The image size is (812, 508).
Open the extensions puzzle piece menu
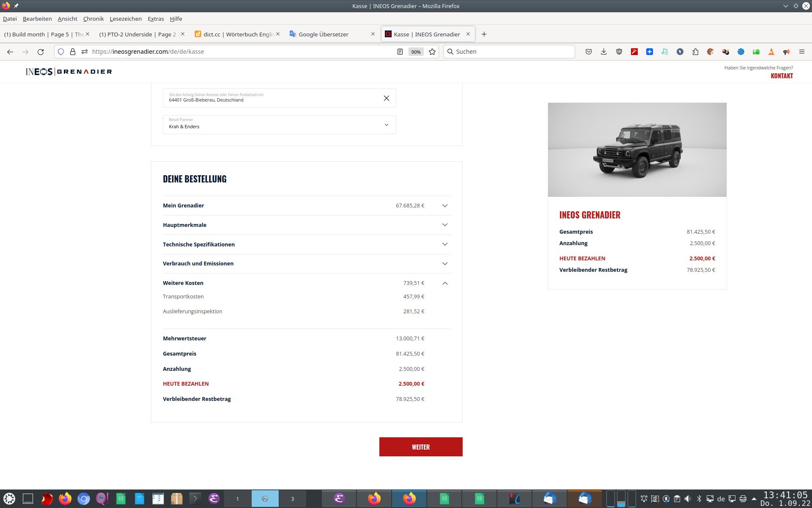695,52
